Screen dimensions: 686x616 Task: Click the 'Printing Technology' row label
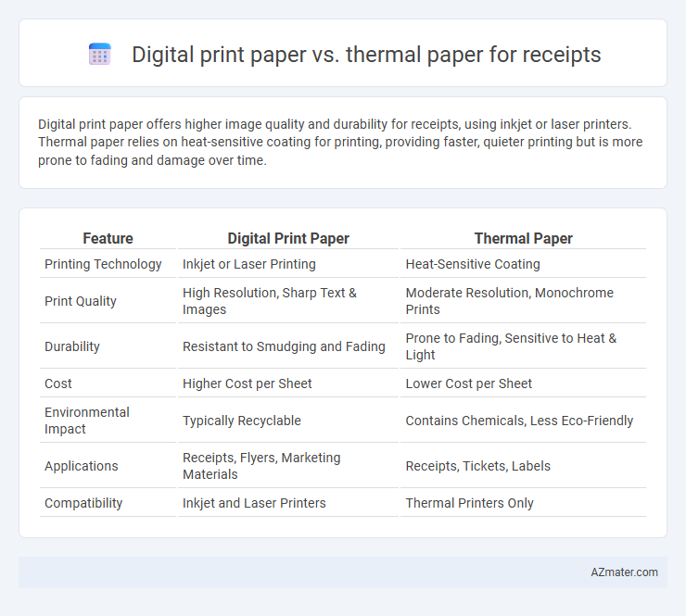[103, 264]
